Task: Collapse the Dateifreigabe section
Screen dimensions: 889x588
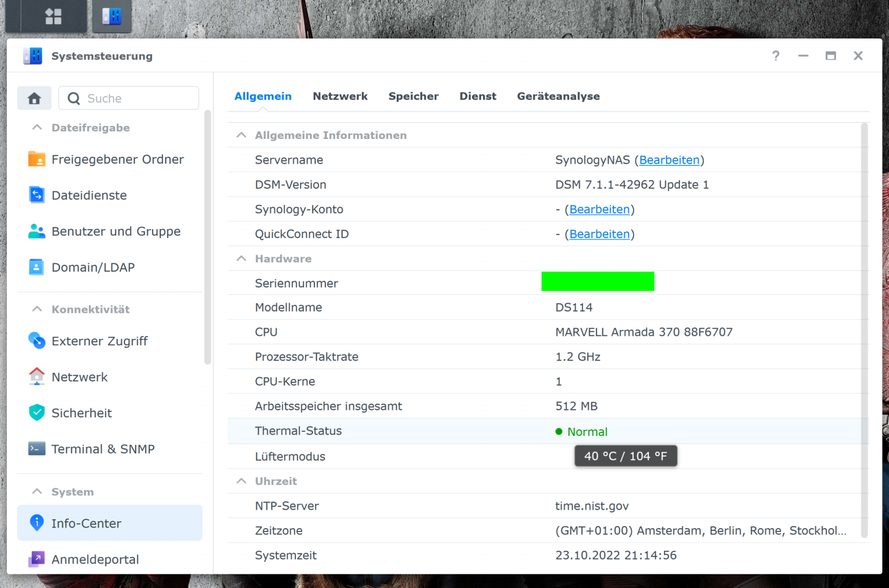Action: pyautogui.click(x=36, y=127)
